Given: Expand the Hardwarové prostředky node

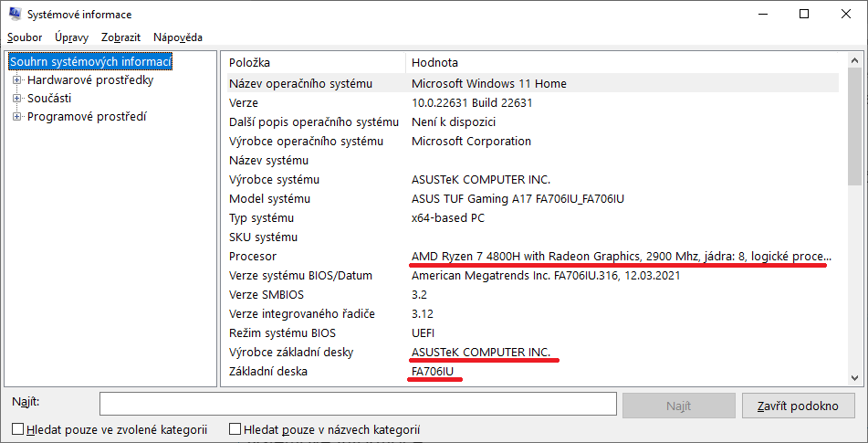Looking at the screenshot, I should tap(17, 80).
